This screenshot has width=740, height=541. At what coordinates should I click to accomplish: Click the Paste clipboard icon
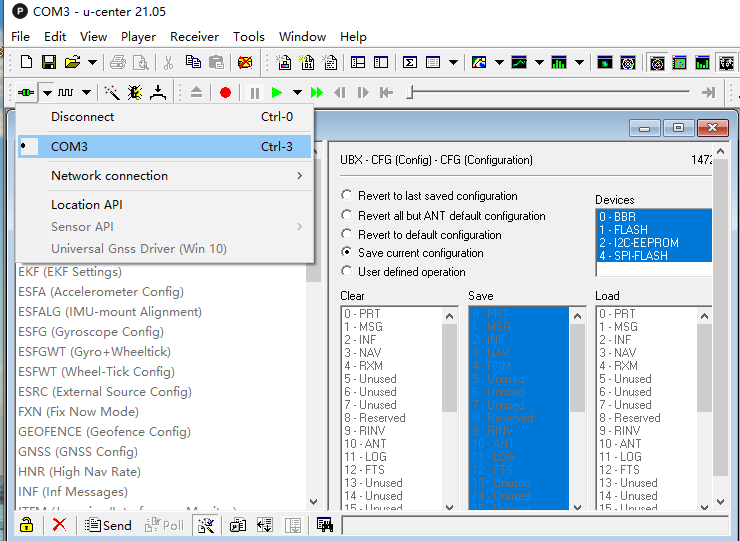(x=216, y=62)
